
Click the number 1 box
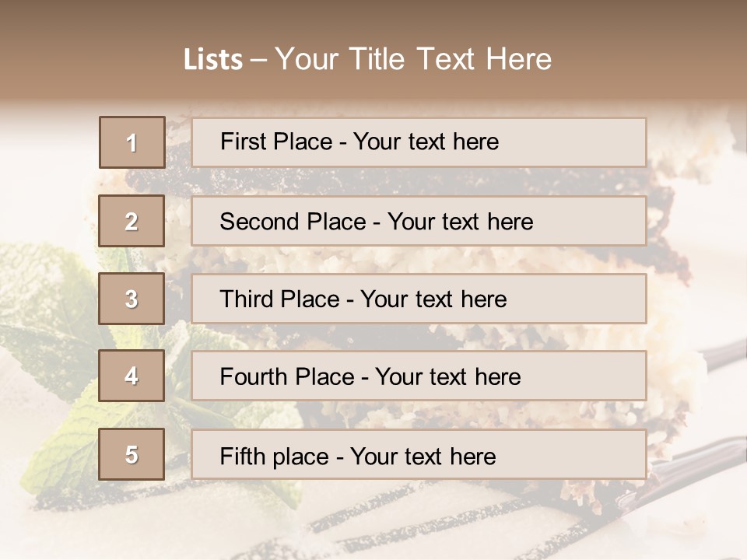pyautogui.click(x=132, y=142)
